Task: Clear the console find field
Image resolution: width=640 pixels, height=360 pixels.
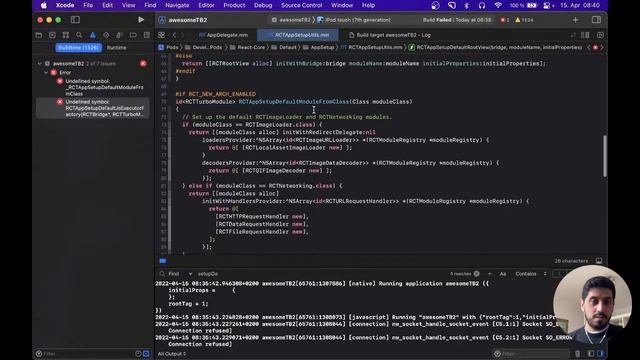Action: pos(476,274)
